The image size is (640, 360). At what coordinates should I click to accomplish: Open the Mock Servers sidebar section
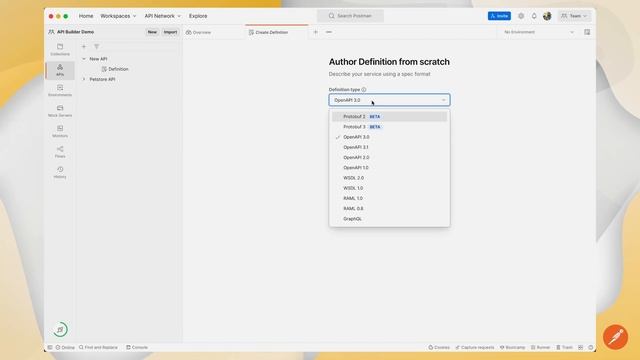(60, 111)
